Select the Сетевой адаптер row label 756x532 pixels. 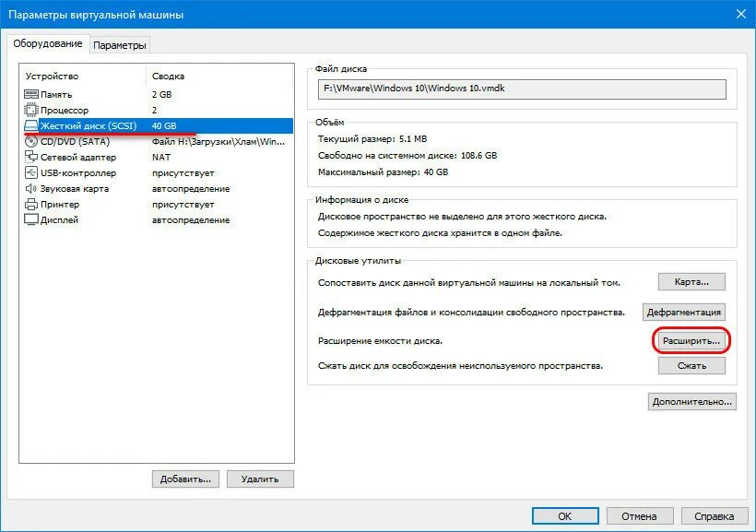click(78, 158)
